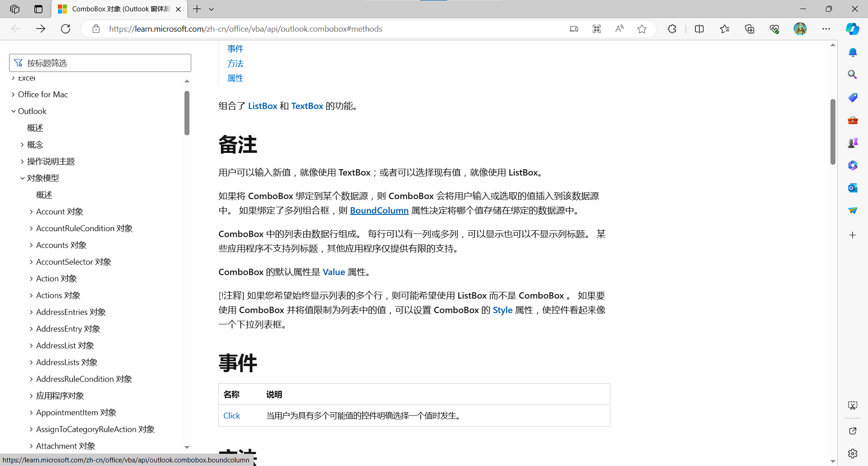Viewport: 868px width, 466px height.
Task: Open the BoundColumn property link
Action: [x=379, y=210]
